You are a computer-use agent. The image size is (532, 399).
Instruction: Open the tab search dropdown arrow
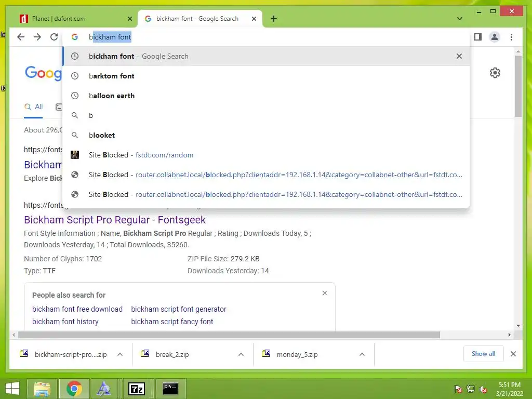click(460, 19)
